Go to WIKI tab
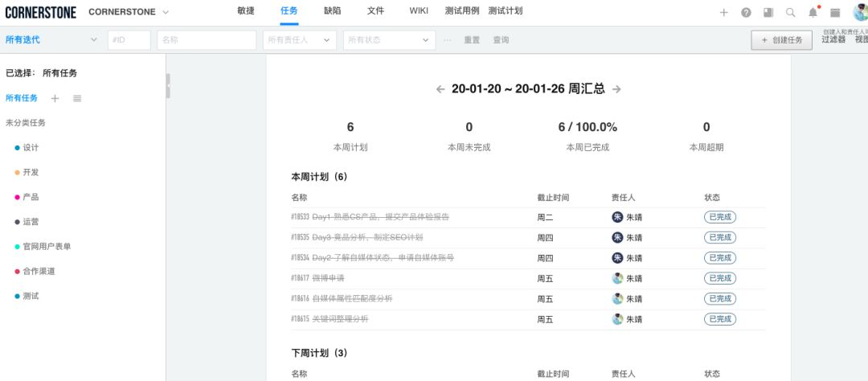This screenshot has width=868, height=381. pos(419,11)
